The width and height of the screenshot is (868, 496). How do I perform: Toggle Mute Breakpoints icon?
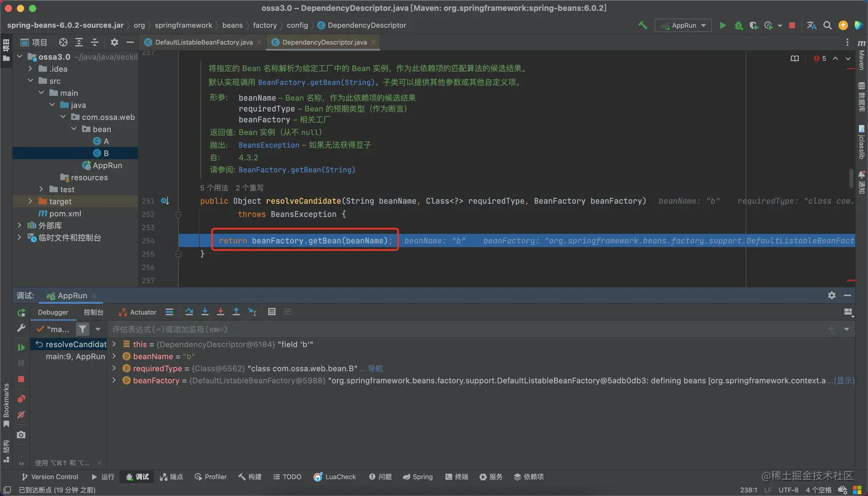coord(21,414)
